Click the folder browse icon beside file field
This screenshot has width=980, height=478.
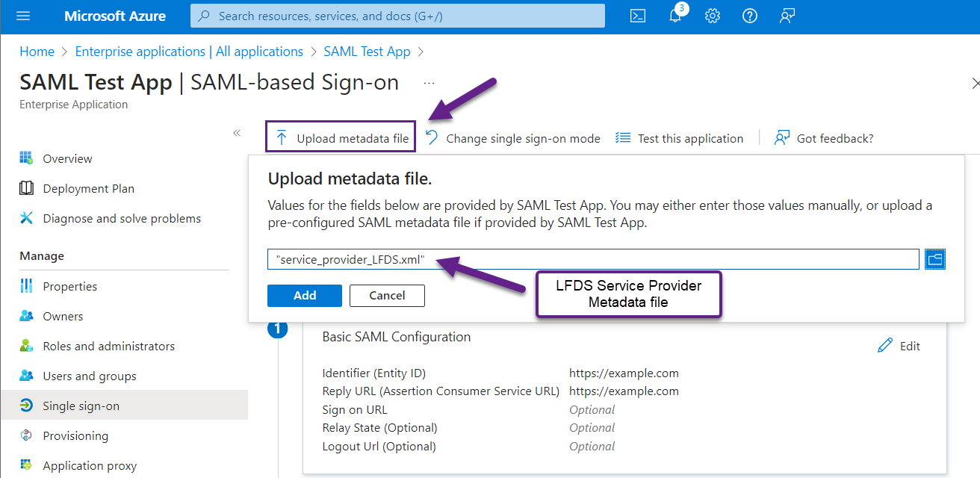point(935,259)
